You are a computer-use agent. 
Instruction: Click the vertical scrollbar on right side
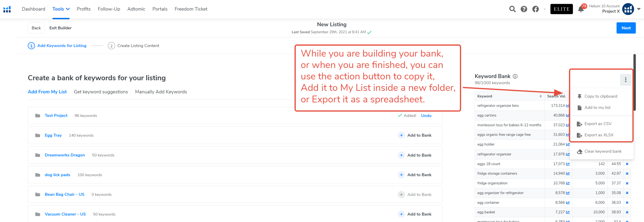[634, 83]
